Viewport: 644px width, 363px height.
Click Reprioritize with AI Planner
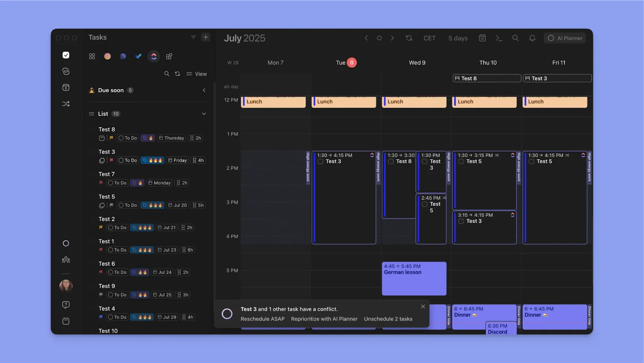pyautogui.click(x=324, y=319)
